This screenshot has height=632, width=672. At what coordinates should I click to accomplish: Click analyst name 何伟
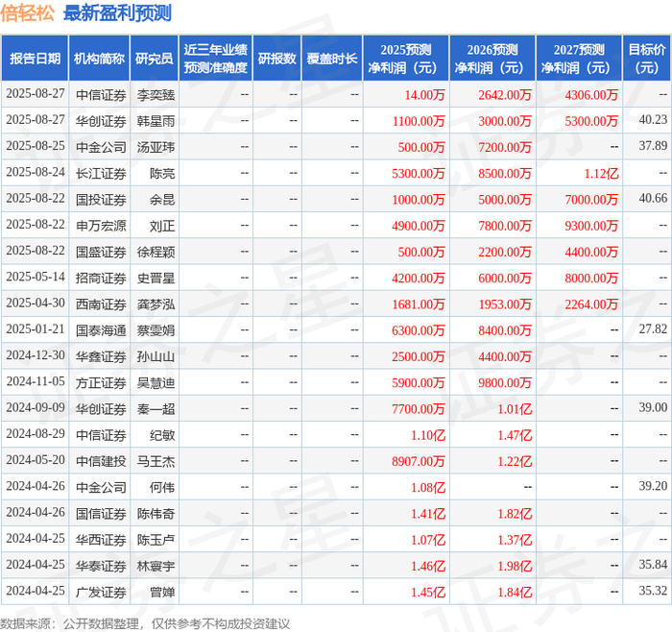(162, 488)
